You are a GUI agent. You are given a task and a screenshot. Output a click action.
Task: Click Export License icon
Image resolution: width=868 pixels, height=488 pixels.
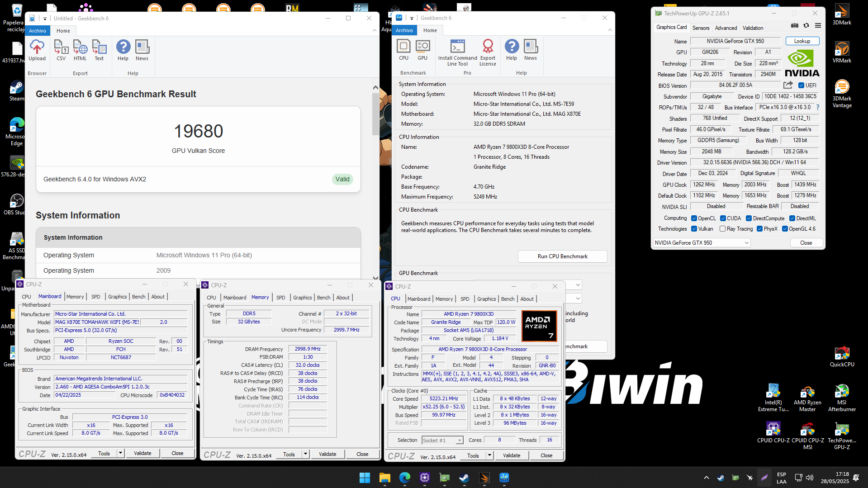(x=488, y=52)
